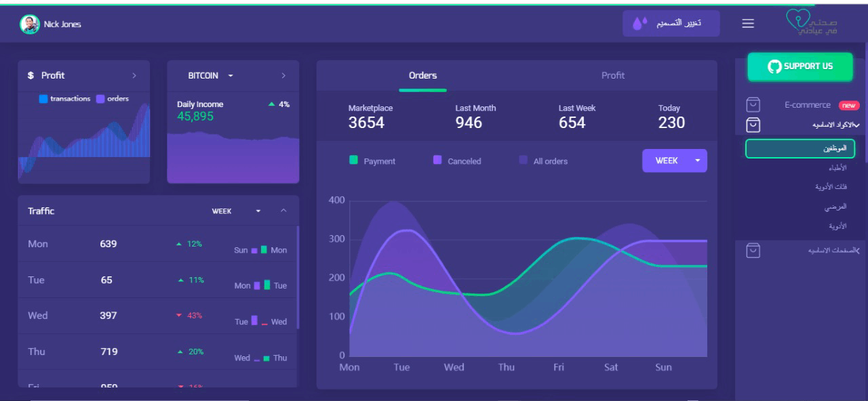The width and height of the screenshot is (868, 401).
Task: Toggle the transactions blue legend swatch
Action: pyautogui.click(x=43, y=99)
